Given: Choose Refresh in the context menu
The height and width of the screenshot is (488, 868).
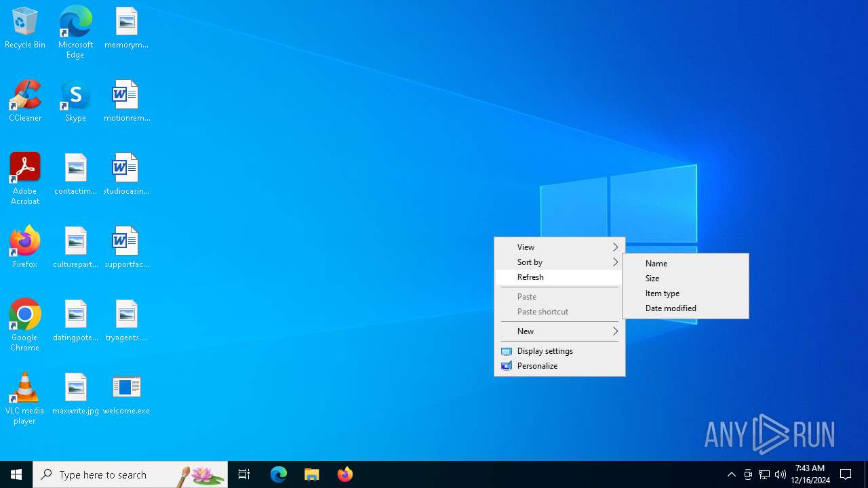Looking at the screenshot, I should click(559, 277).
